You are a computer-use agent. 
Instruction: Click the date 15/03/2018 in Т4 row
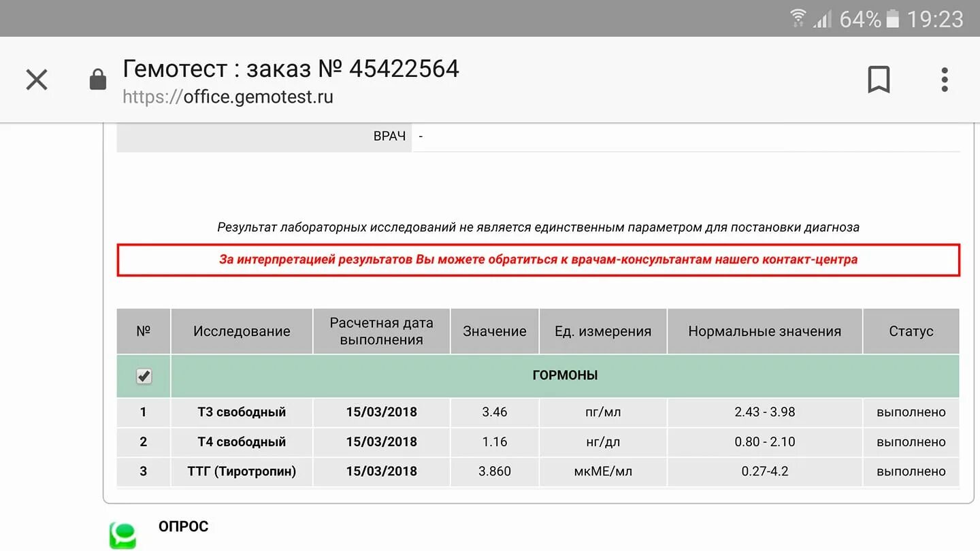click(381, 442)
